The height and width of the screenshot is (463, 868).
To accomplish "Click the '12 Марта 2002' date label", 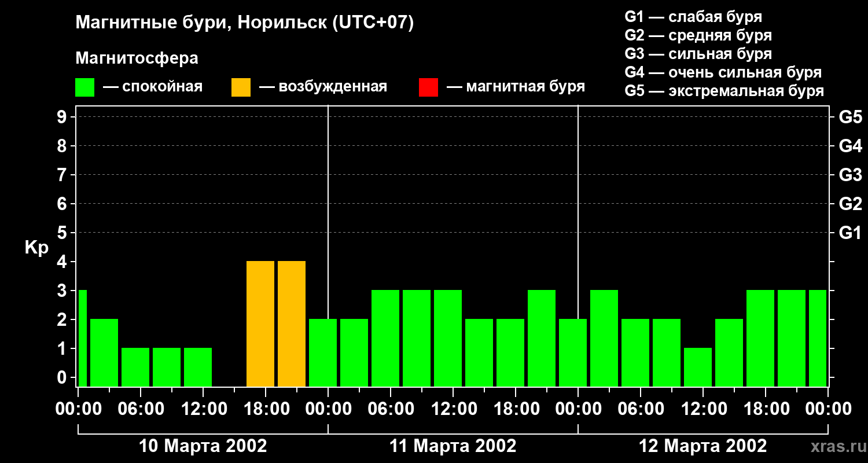I will (703, 446).
